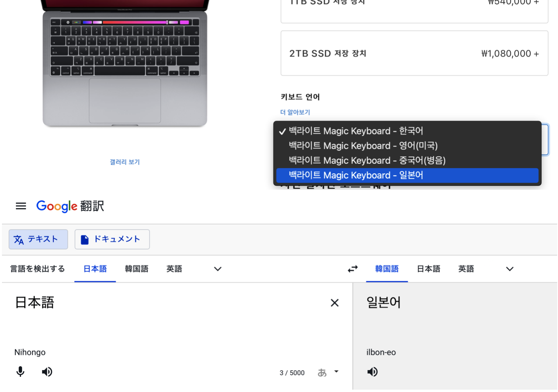Click the MacBook product image
The image size is (558, 392).
pyautogui.click(x=125, y=63)
